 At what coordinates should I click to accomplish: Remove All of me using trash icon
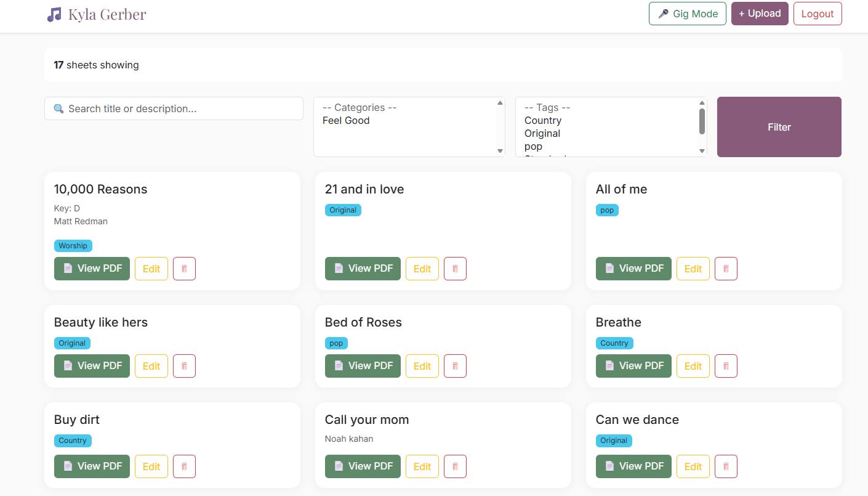coord(726,269)
